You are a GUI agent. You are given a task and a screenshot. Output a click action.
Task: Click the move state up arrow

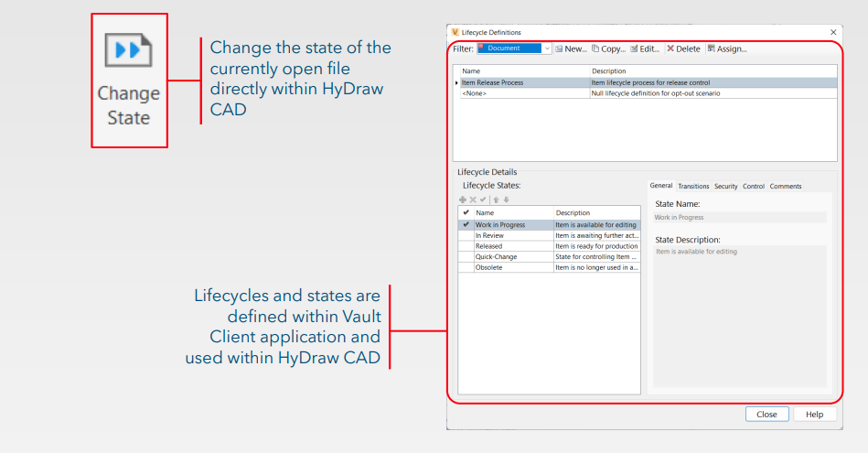(x=496, y=200)
